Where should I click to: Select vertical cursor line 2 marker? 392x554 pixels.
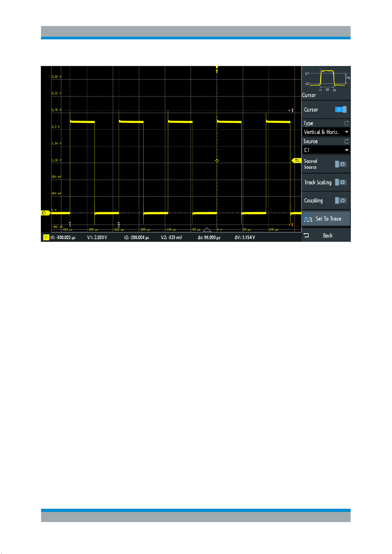click(x=119, y=225)
